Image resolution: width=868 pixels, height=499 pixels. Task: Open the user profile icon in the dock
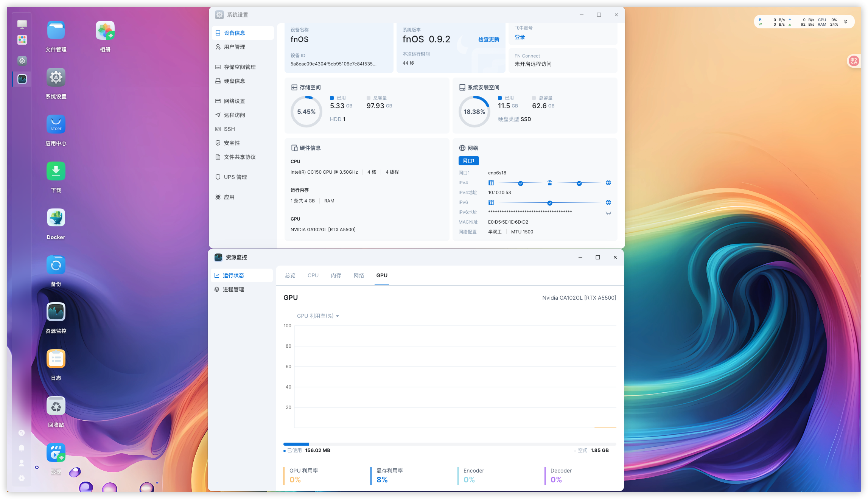(22, 463)
